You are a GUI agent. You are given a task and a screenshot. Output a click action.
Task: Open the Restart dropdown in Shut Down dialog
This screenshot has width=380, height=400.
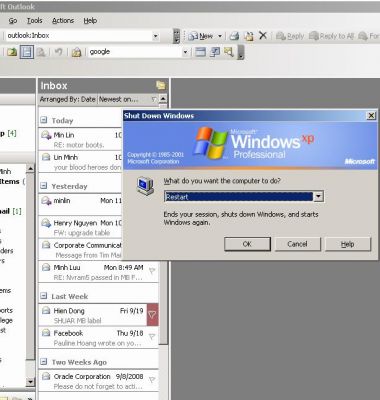coord(318,197)
